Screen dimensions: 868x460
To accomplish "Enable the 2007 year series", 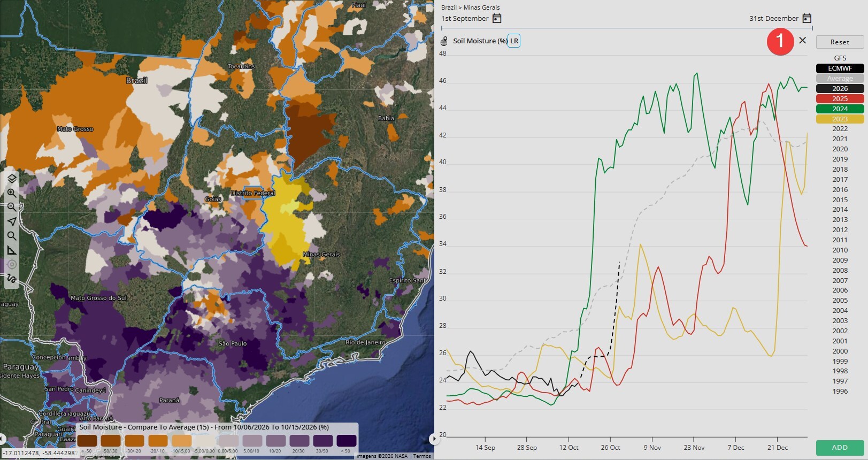I will pos(840,281).
